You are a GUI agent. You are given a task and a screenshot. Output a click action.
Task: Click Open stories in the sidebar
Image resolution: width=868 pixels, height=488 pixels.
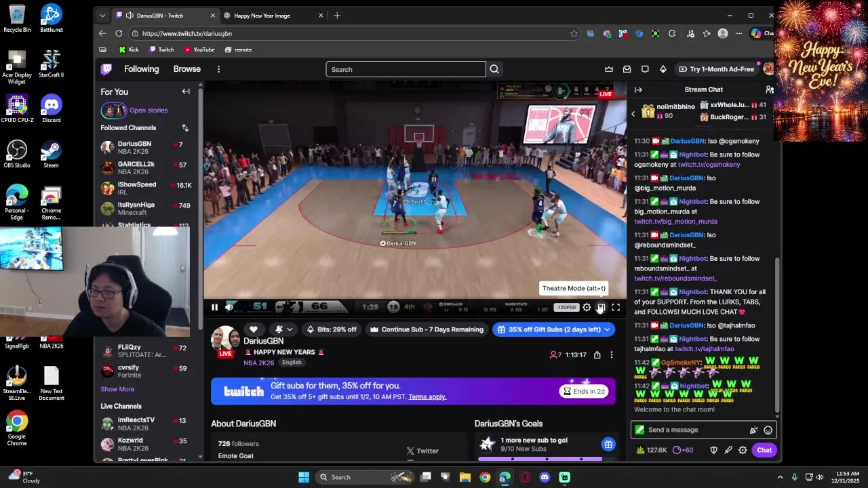pos(149,110)
